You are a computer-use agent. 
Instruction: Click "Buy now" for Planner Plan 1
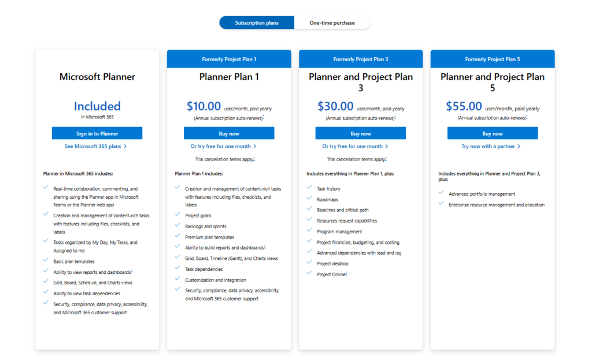228,133
